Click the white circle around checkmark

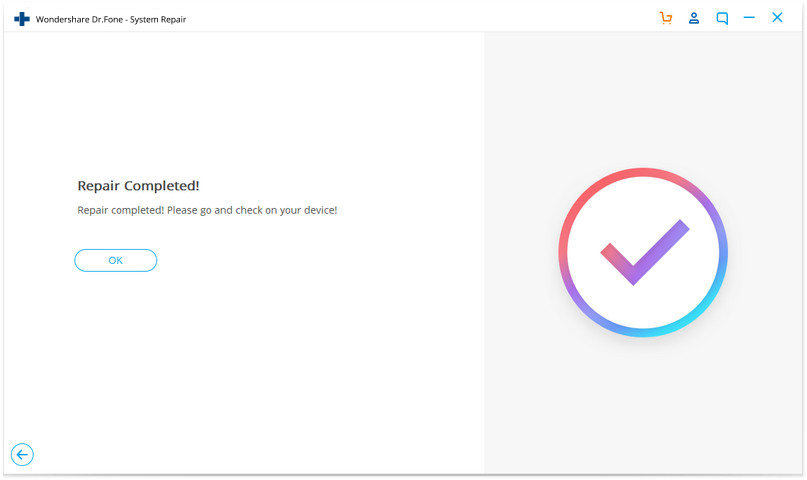tap(643, 309)
